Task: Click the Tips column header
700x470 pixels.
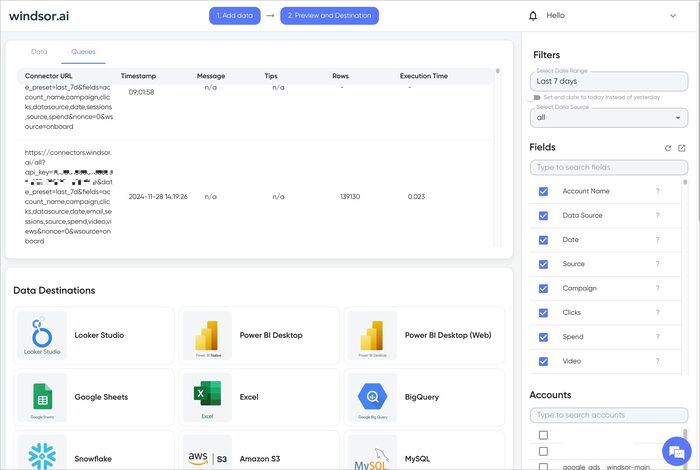Action: pos(271,76)
